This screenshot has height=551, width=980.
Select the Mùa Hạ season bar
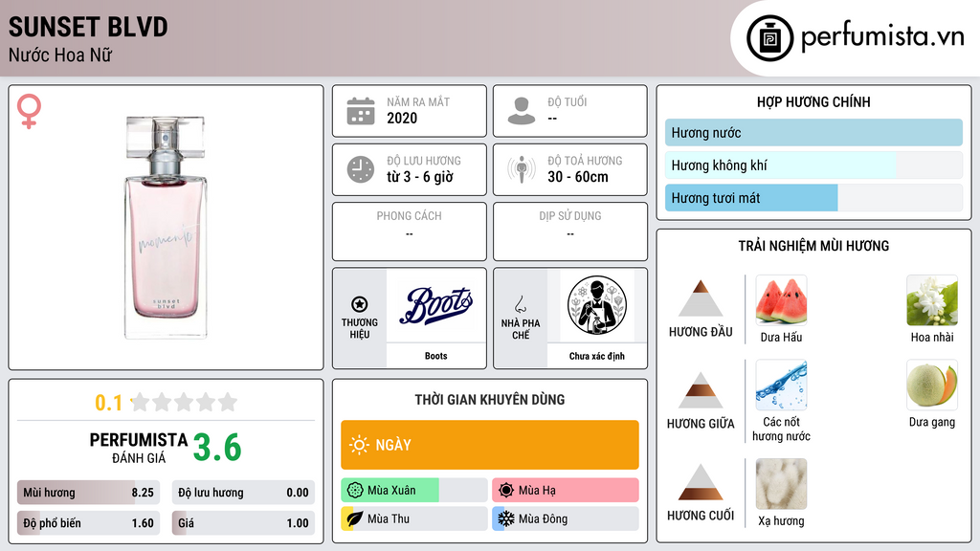point(565,491)
